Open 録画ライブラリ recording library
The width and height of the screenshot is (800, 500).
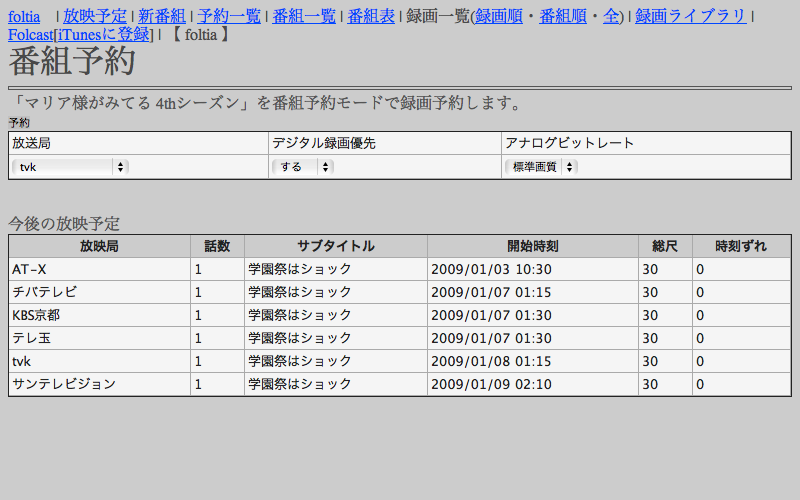point(691,16)
